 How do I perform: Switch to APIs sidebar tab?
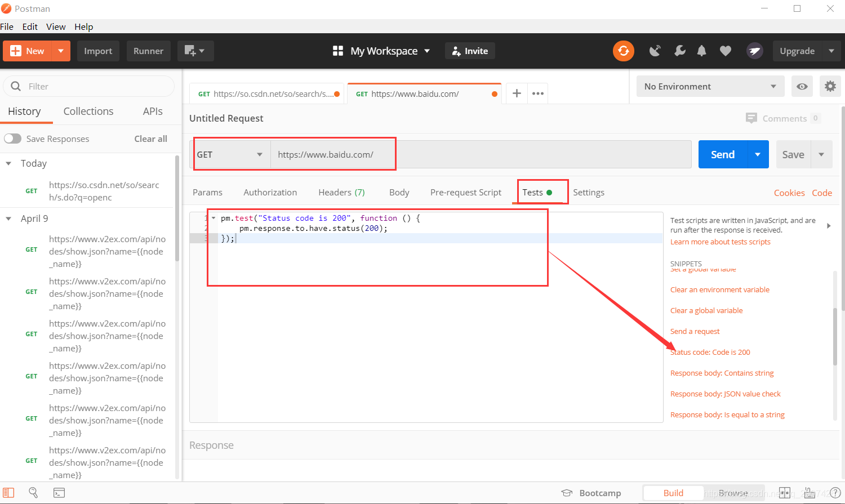point(153,111)
